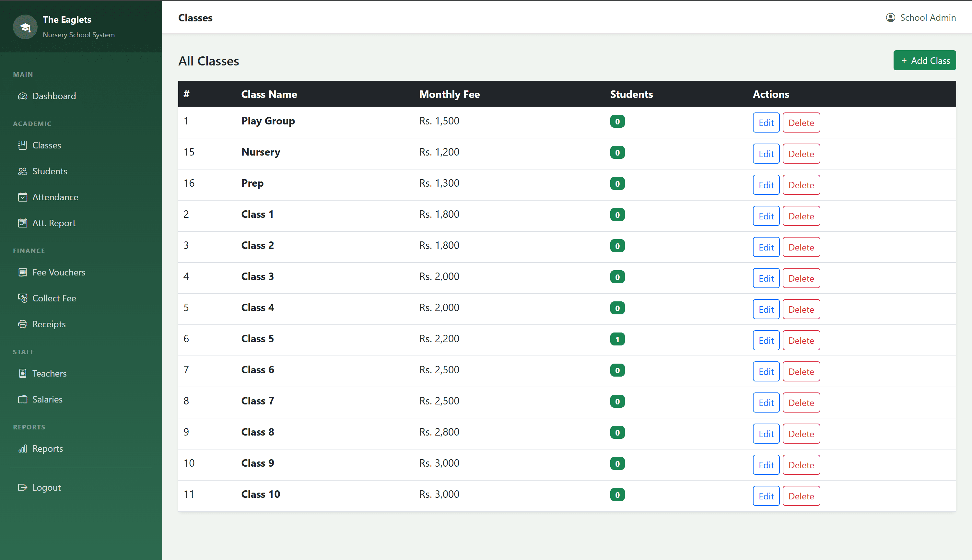Click the Att. Report calendar icon

(x=23, y=223)
